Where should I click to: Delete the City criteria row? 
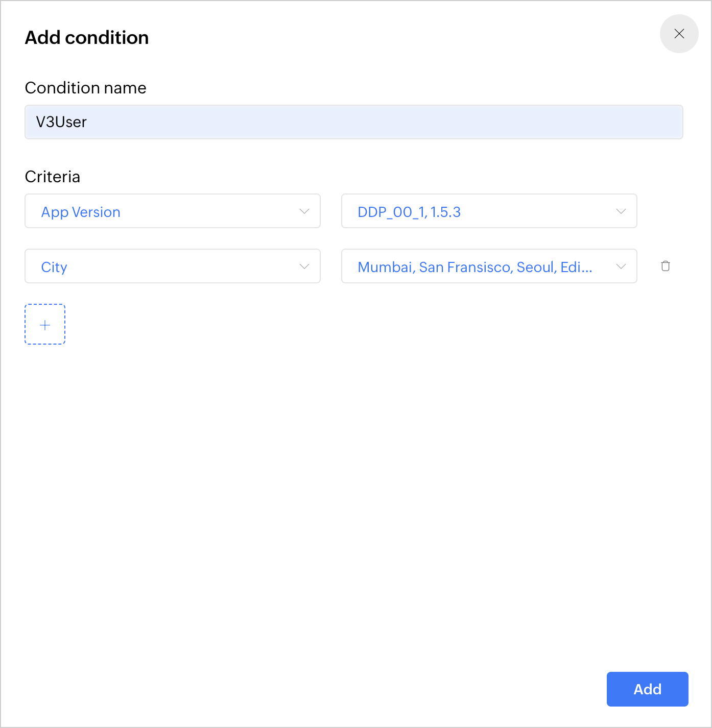click(x=665, y=266)
